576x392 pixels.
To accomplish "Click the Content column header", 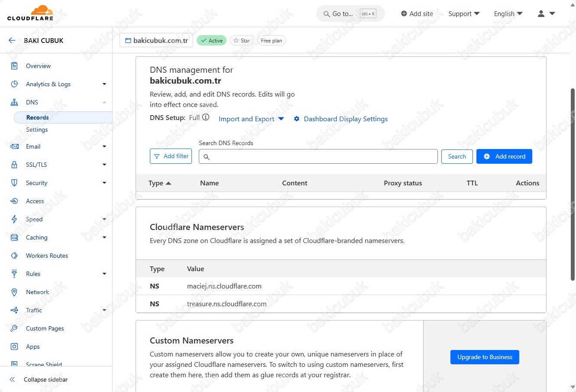I will tap(294, 183).
